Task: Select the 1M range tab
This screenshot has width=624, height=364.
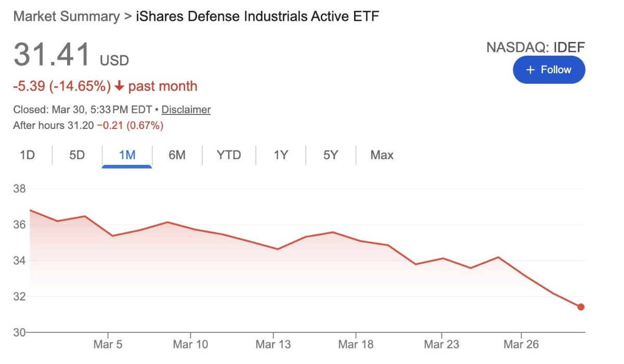Action: pos(127,155)
